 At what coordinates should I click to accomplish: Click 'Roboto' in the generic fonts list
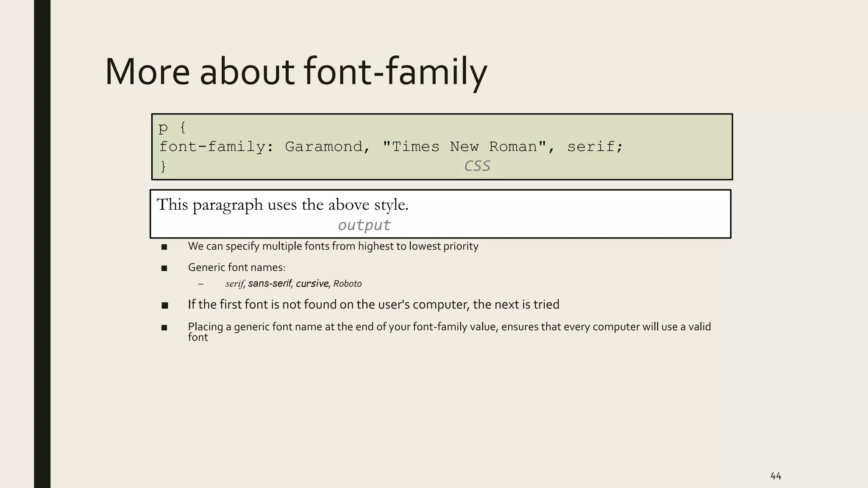tap(348, 283)
